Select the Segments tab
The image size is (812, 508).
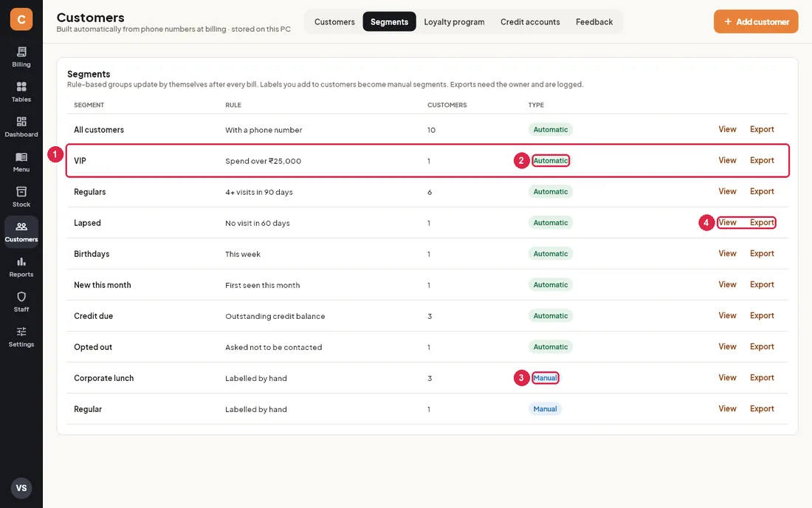tap(390, 21)
